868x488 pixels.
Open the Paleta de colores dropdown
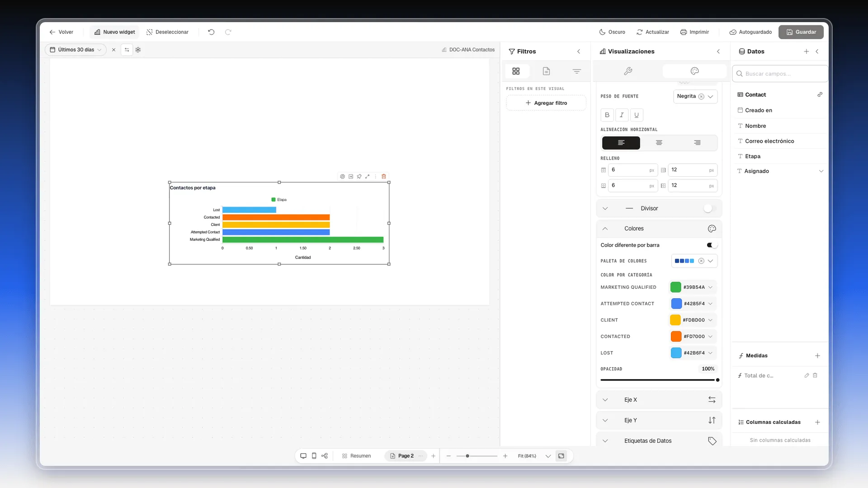(x=694, y=261)
